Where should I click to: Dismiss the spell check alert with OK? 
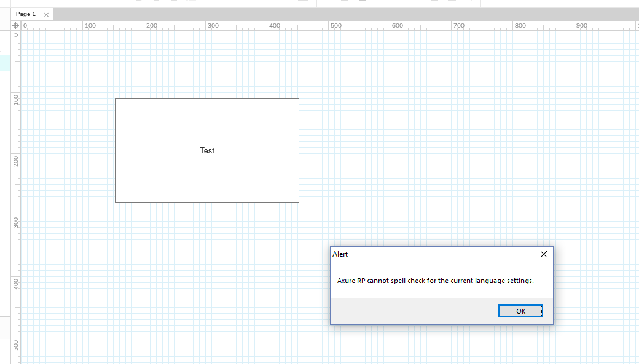pyautogui.click(x=520, y=311)
